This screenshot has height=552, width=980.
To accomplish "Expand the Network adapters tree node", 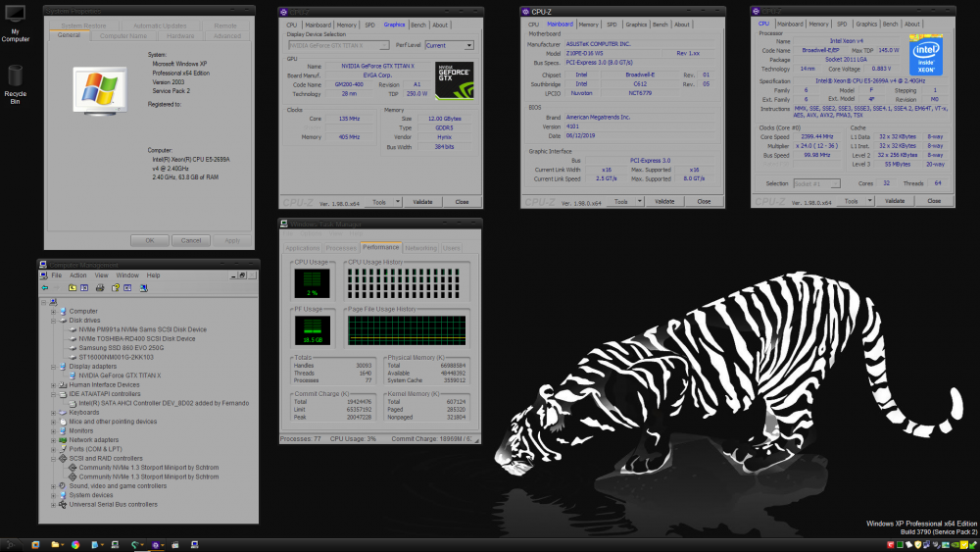I will 52,440.
